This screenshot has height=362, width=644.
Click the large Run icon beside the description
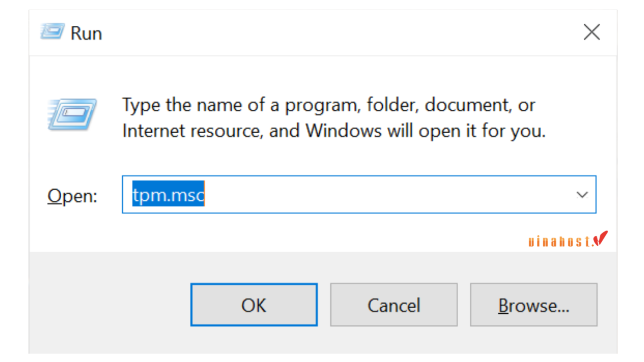coord(72,114)
